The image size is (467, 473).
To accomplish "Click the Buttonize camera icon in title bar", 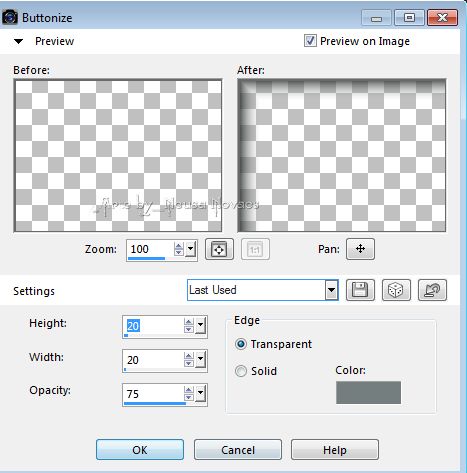I will (x=10, y=17).
